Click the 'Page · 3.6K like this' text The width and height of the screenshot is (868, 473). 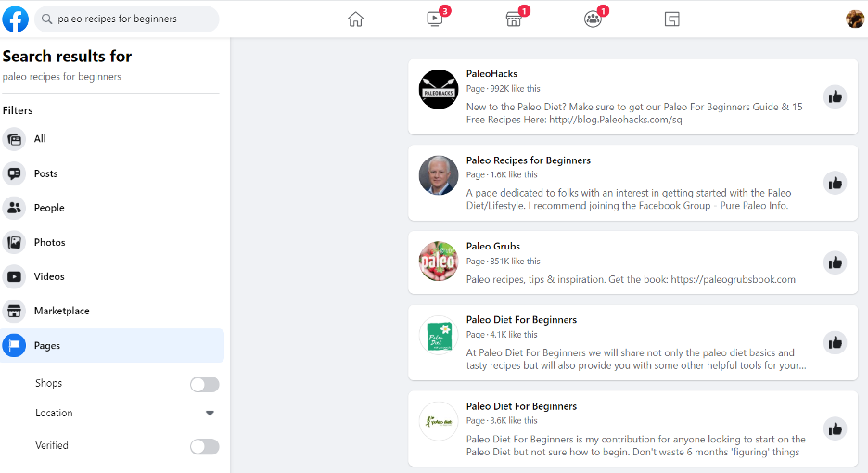pos(502,420)
